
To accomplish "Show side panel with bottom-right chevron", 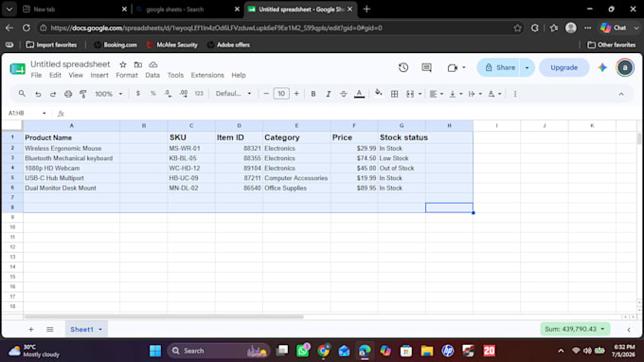I will 629,330.
